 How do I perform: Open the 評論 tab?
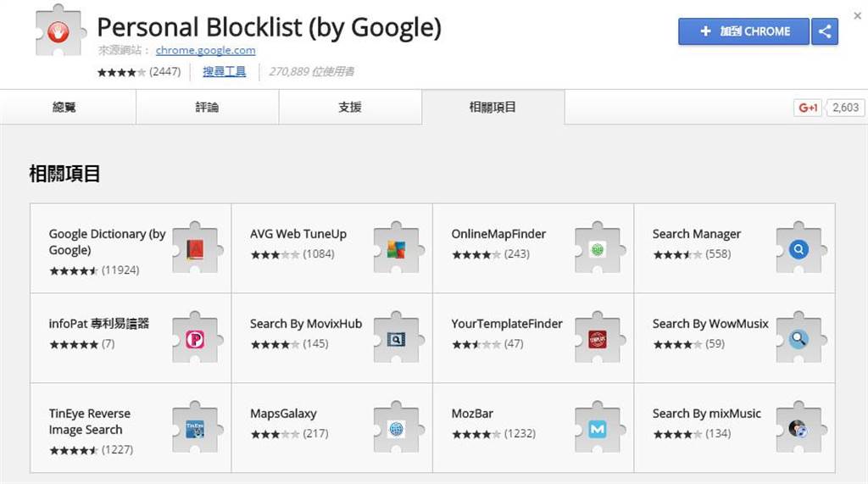(207, 108)
